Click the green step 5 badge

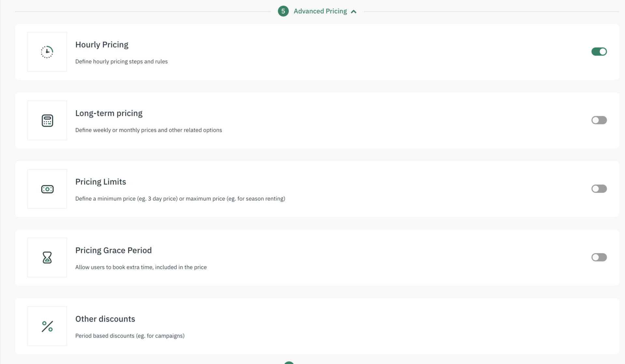(283, 11)
